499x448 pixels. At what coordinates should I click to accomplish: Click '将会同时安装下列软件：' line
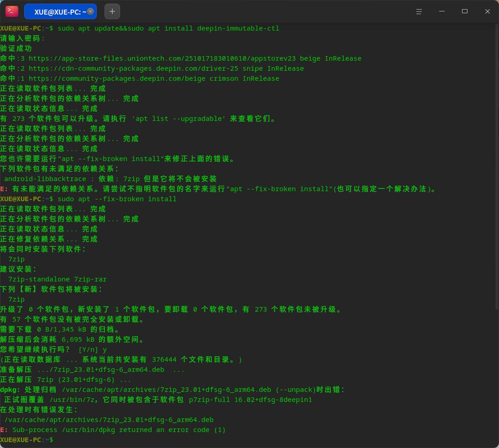click(x=43, y=249)
